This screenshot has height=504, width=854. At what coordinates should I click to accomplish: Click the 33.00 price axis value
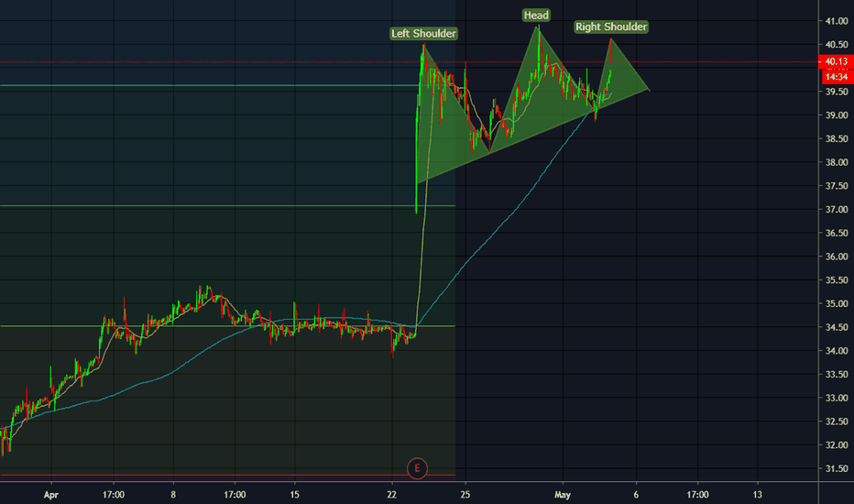click(x=837, y=398)
